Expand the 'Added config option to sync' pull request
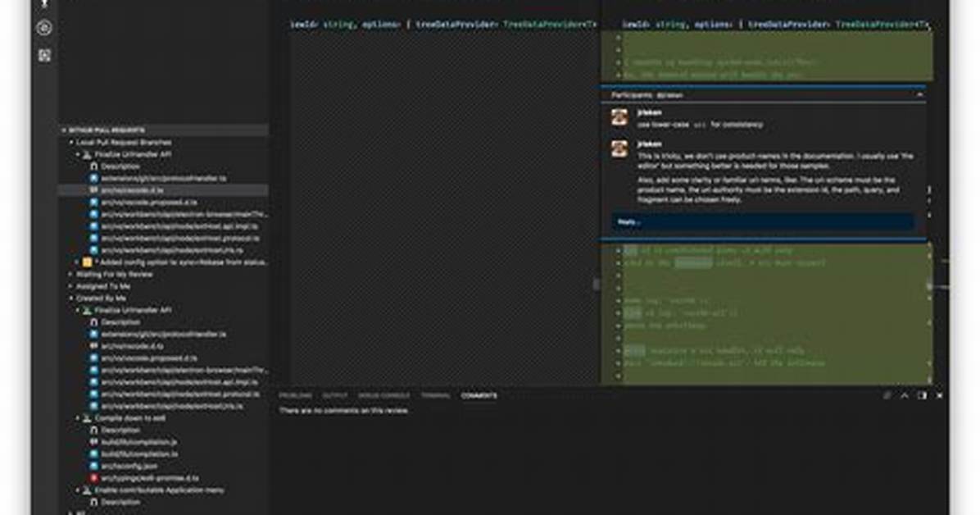 [78, 262]
